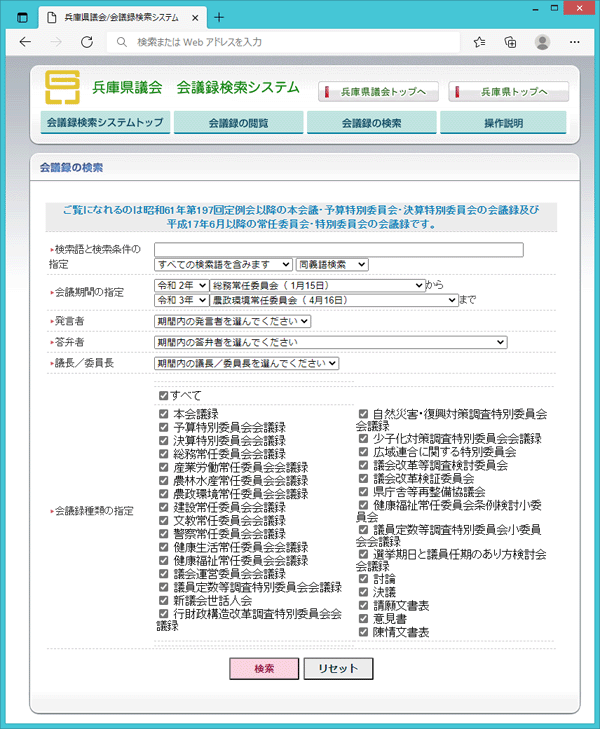Click the search keyword text field

[339, 250]
